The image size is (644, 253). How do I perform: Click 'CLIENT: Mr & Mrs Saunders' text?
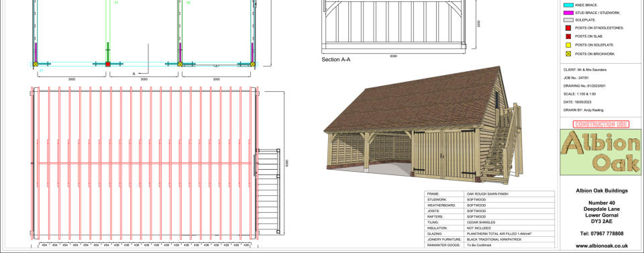click(x=585, y=70)
